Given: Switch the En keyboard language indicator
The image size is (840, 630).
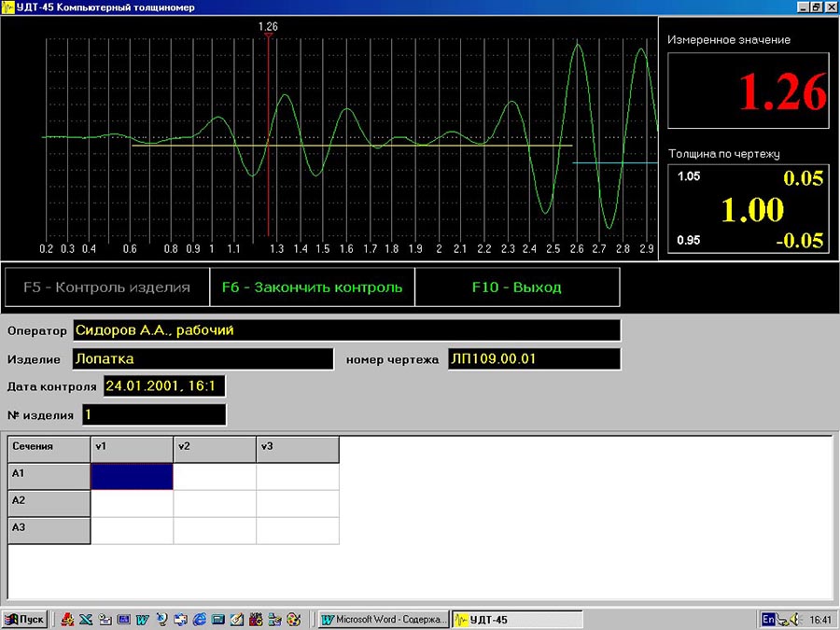Looking at the screenshot, I should (768, 620).
